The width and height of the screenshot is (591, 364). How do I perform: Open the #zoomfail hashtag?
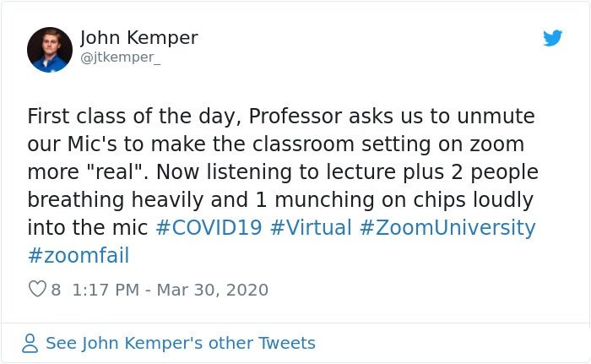[79, 255]
